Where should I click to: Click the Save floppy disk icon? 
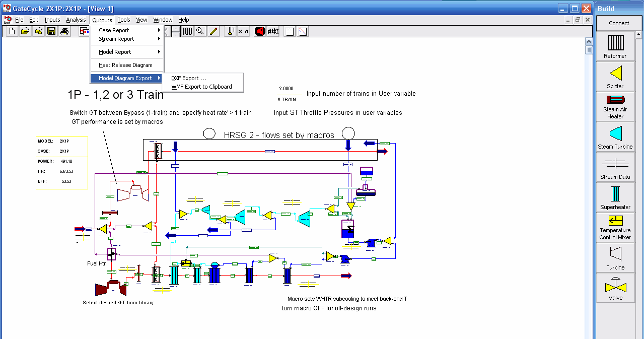51,31
